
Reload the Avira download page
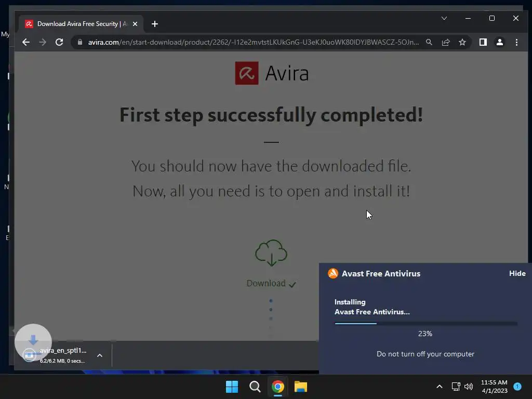59,42
